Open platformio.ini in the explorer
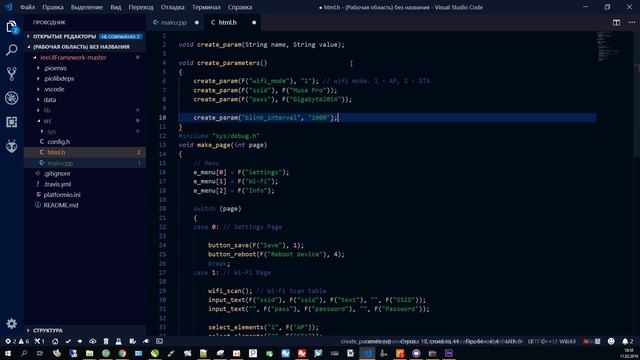The image size is (640, 360). [62, 195]
